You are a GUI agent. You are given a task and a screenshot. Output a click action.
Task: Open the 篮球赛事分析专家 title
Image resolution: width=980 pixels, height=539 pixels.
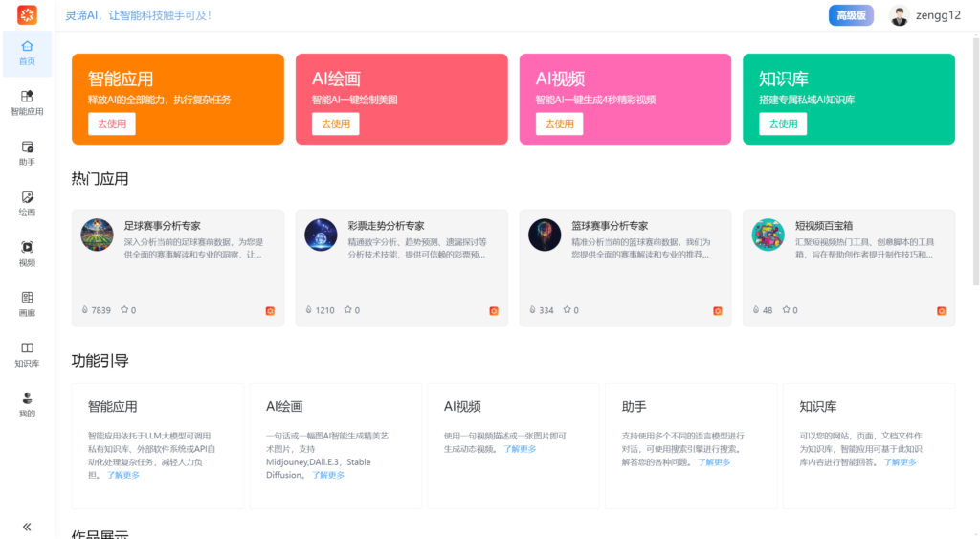pos(610,226)
